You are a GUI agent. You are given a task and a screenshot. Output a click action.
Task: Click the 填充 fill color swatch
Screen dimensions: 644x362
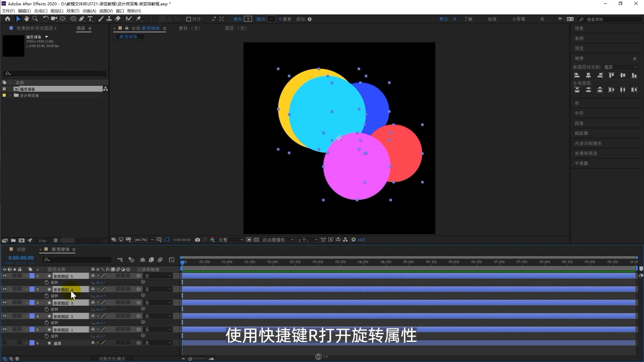pos(248,19)
